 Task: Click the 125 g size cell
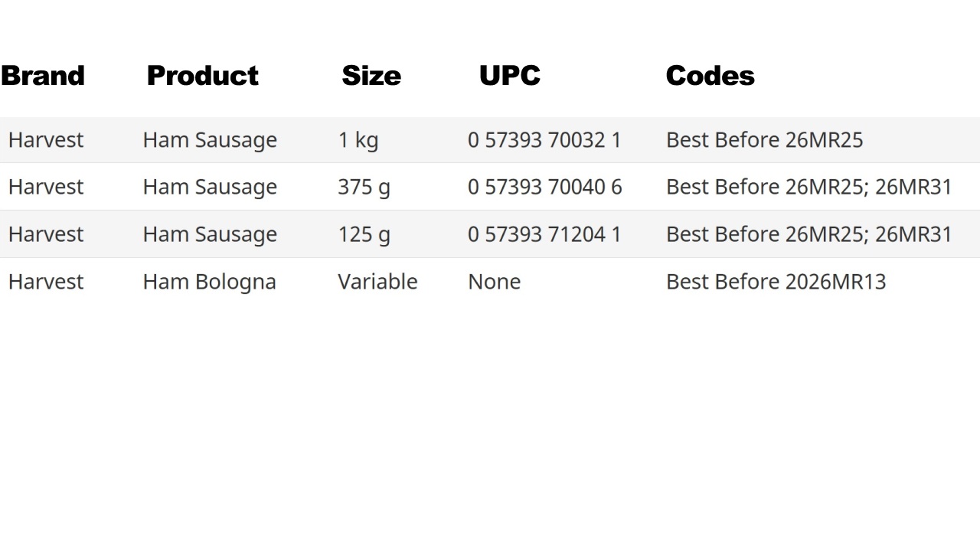[364, 236]
